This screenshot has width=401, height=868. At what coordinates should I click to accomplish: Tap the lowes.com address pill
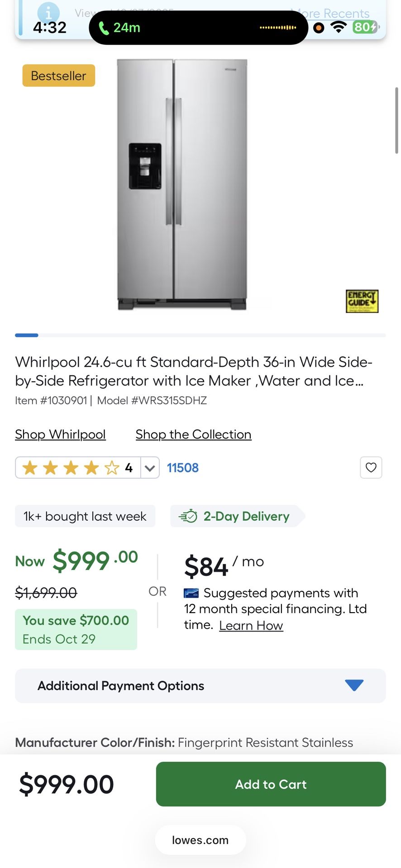(200, 840)
